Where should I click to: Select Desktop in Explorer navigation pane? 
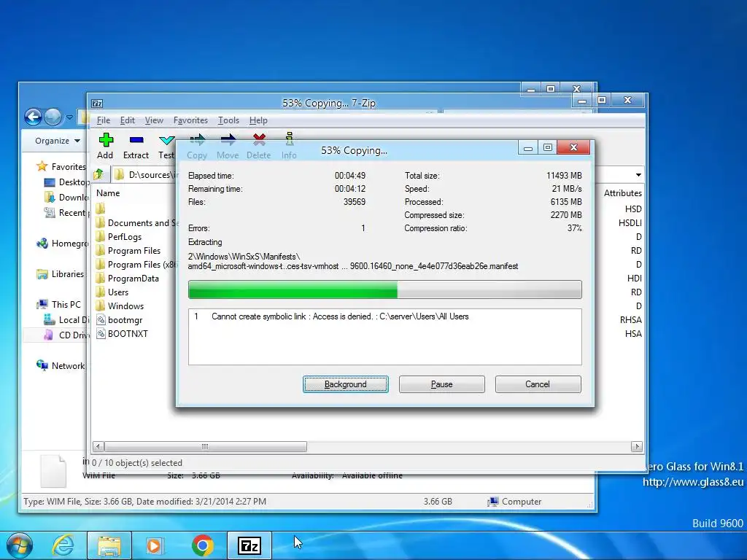[66, 182]
